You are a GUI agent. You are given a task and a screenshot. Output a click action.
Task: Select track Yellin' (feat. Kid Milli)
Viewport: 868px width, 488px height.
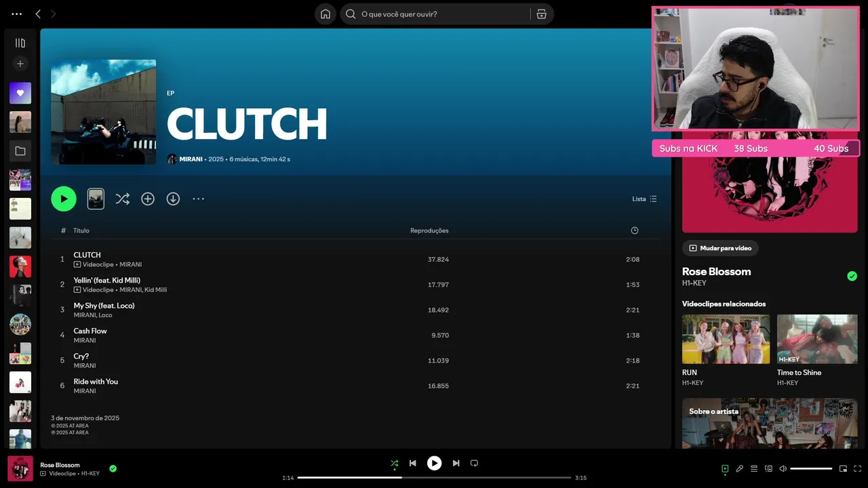click(355, 285)
